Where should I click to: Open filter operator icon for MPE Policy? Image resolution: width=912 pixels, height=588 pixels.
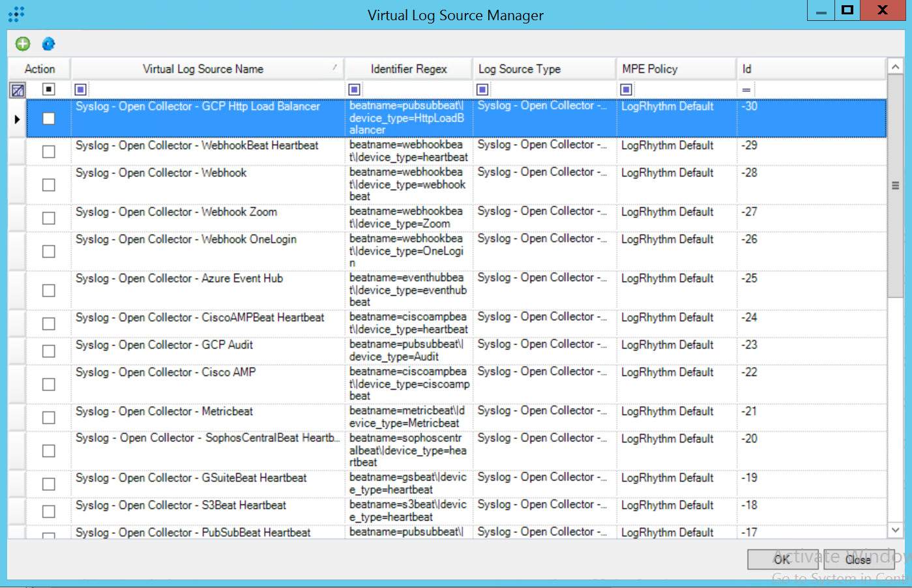(x=626, y=89)
